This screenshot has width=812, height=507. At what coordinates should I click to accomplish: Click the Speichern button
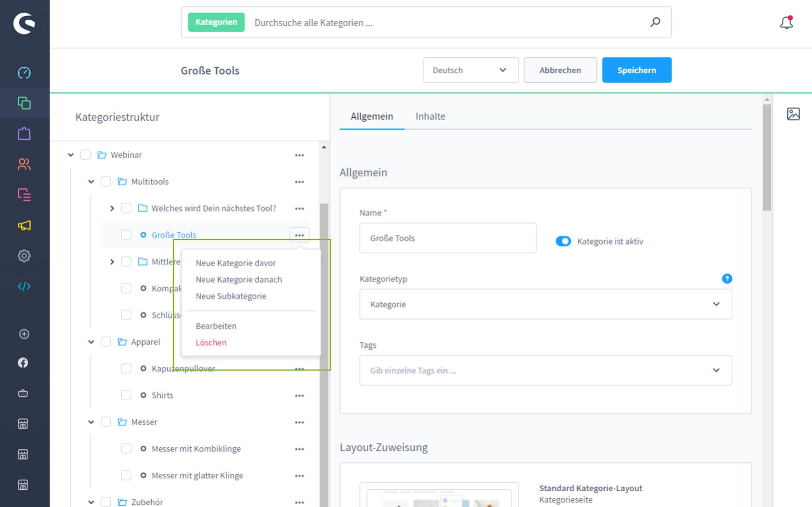pos(637,70)
